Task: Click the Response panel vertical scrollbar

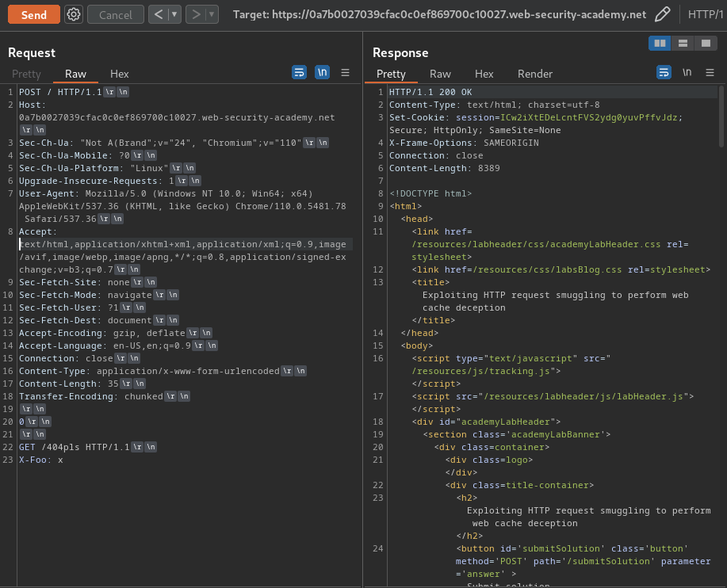Action: pos(721,116)
